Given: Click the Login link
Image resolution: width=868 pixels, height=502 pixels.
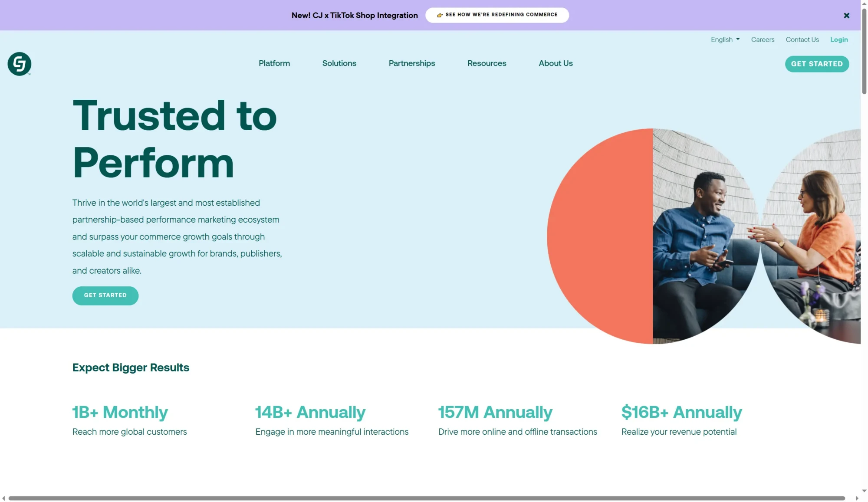Looking at the screenshot, I should point(839,39).
